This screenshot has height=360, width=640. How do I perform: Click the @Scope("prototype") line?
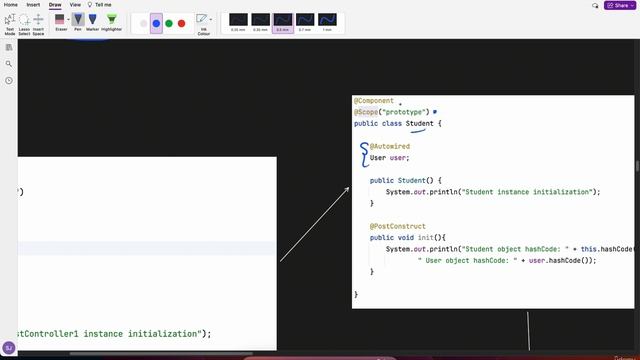click(x=392, y=112)
